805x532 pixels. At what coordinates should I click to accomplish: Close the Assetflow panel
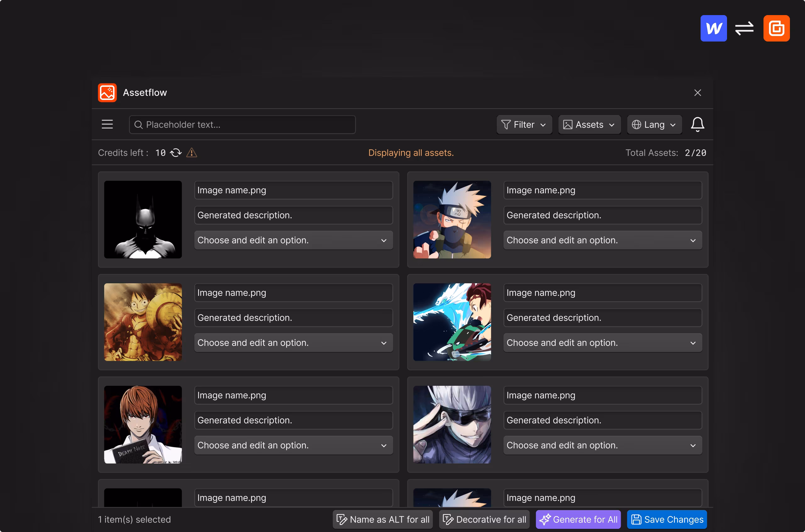[x=697, y=93]
